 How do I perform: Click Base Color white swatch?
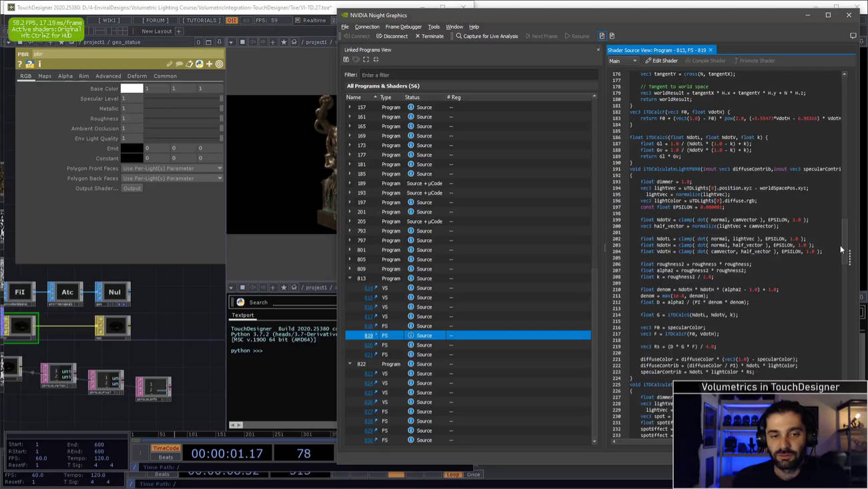(132, 88)
